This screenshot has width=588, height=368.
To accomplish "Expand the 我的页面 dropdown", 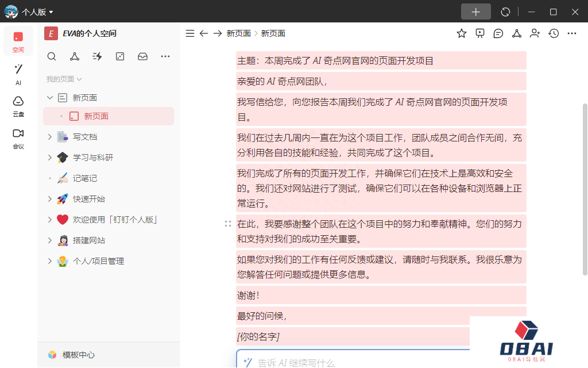I will (x=64, y=79).
